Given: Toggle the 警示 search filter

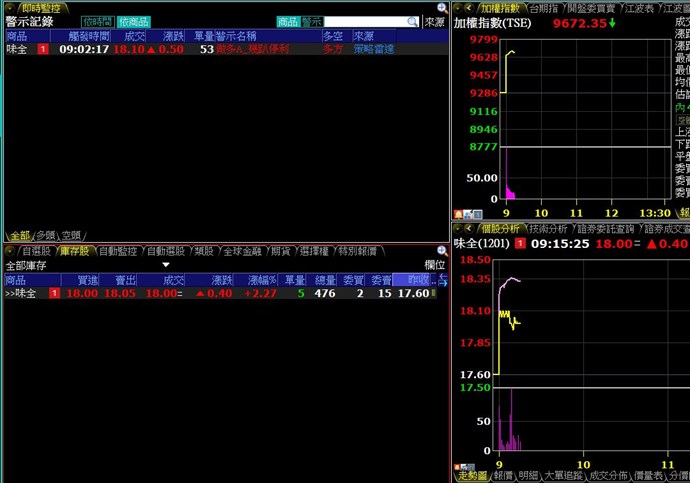Looking at the screenshot, I should pyautogui.click(x=312, y=21).
